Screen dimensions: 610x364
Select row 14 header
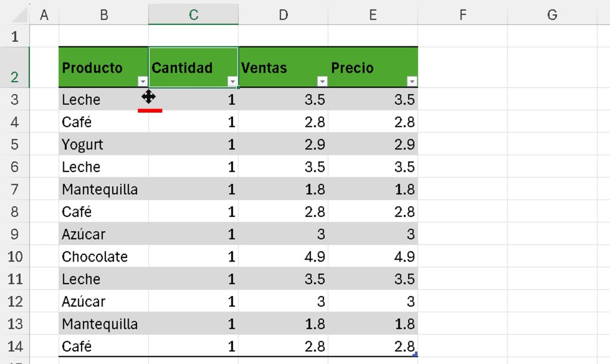[14, 347]
